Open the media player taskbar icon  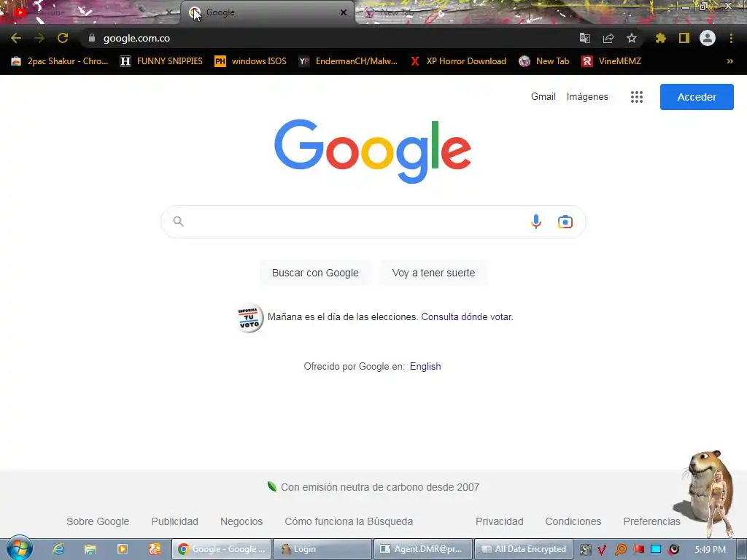coord(123,549)
